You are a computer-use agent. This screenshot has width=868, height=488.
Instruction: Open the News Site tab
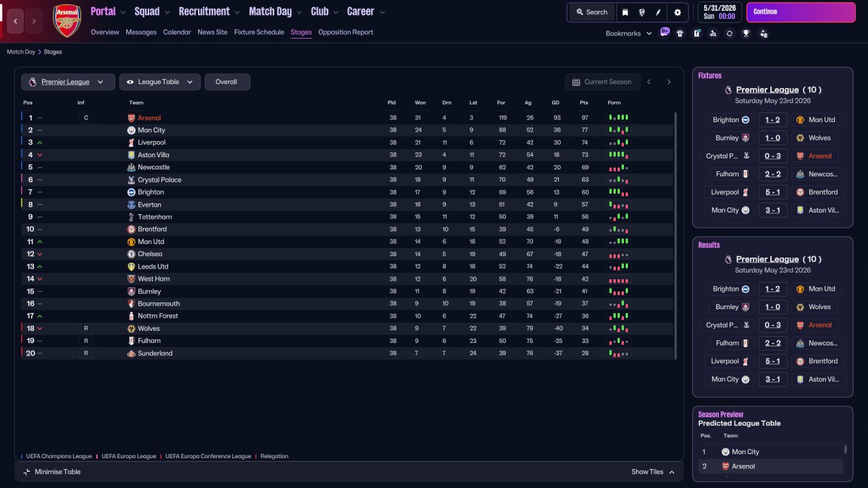coord(212,32)
